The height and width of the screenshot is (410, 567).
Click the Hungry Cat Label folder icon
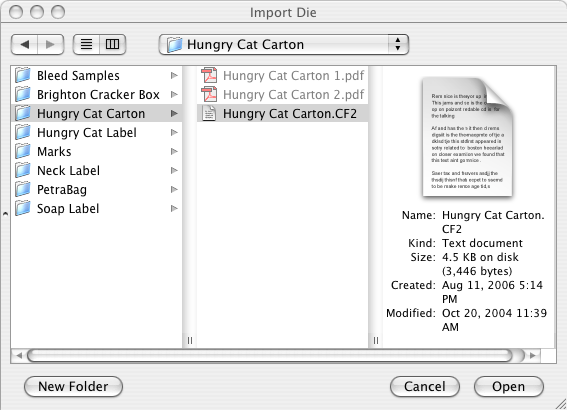[x=23, y=132]
